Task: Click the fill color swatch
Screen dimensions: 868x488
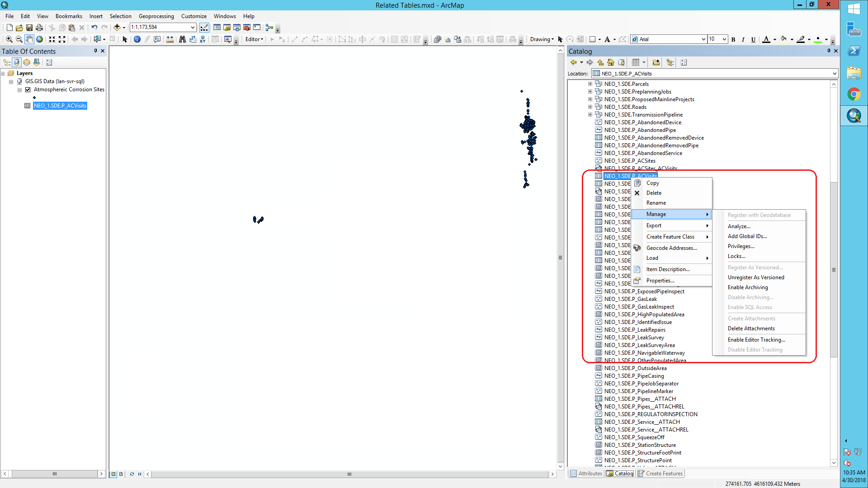Action: click(783, 39)
